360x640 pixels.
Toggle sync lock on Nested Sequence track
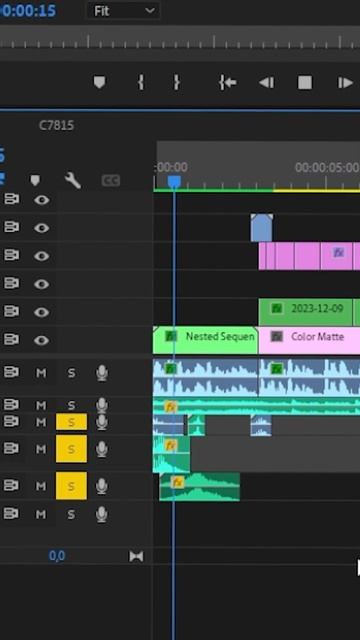(x=11, y=340)
